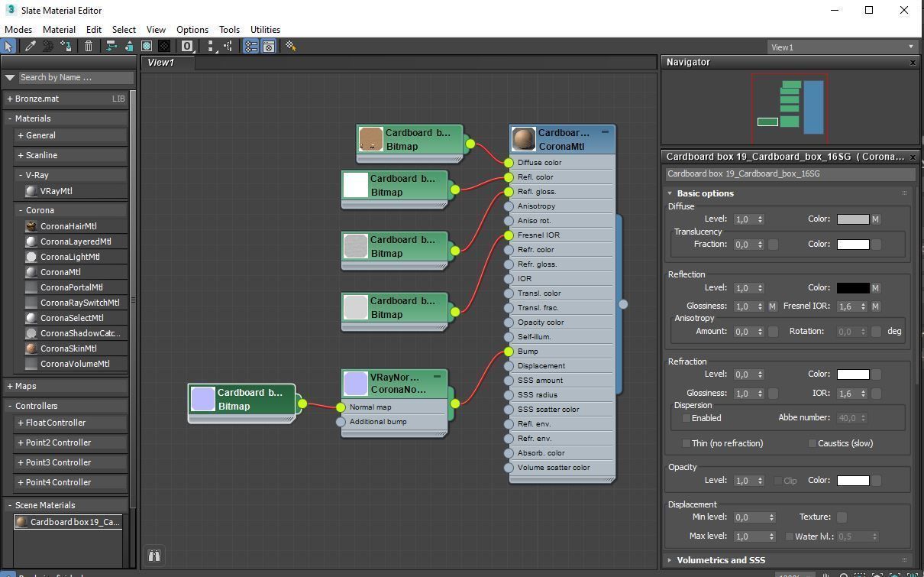Click the Lay Out All vertical icon
This screenshot has height=577, width=924.
[x=212, y=47]
